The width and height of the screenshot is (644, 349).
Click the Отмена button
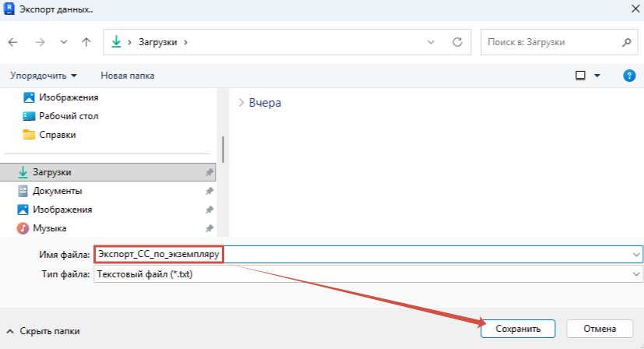tap(600, 329)
